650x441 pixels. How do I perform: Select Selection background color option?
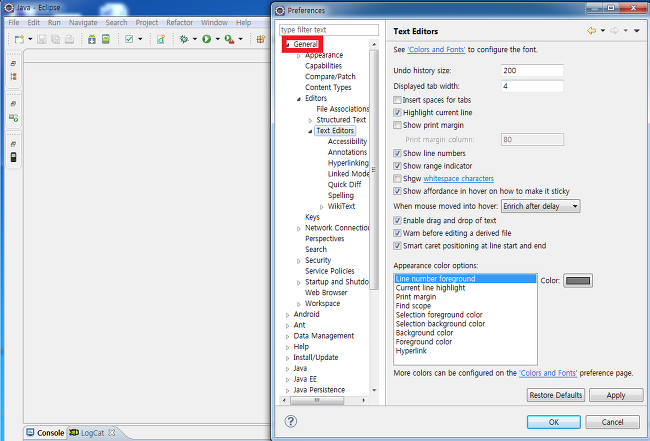click(440, 324)
